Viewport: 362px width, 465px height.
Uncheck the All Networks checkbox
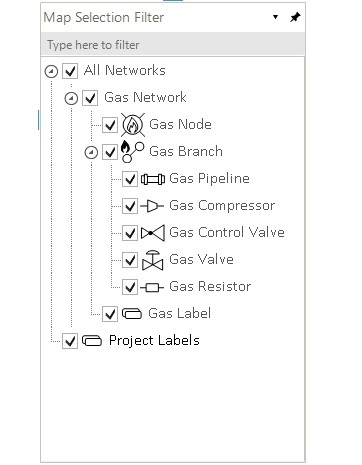pyautogui.click(x=70, y=71)
